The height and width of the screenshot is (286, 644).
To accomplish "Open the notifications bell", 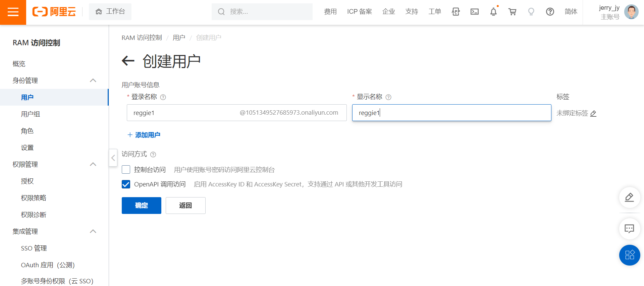I will (x=493, y=12).
